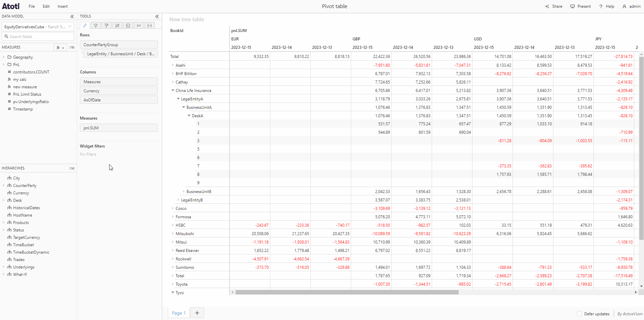Viewport: 644px width, 320px height.
Task: Select the PnL Limit Status measure
Action: (27, 94)
